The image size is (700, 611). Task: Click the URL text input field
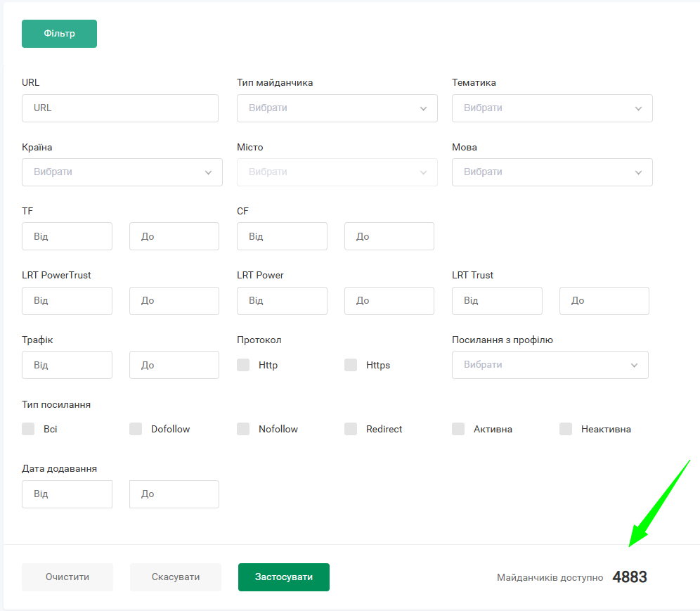coord(120,108)
